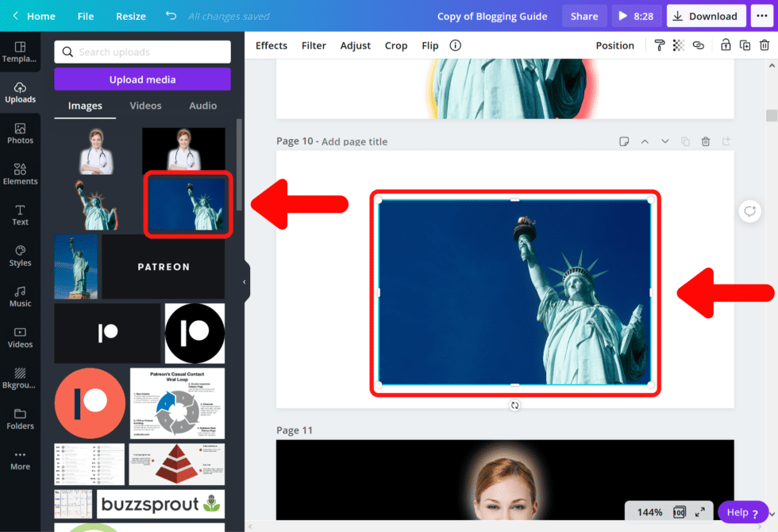Click the rotate handle below image

[515, 406]
